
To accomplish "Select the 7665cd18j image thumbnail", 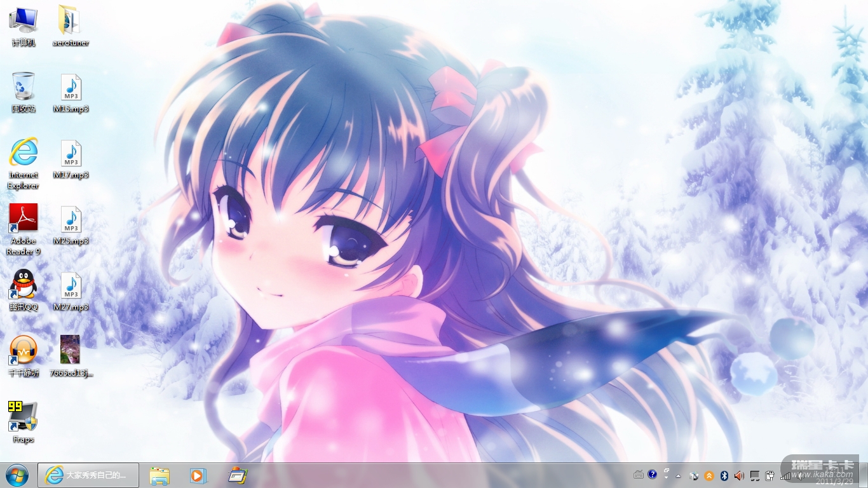I will (71, 356).
